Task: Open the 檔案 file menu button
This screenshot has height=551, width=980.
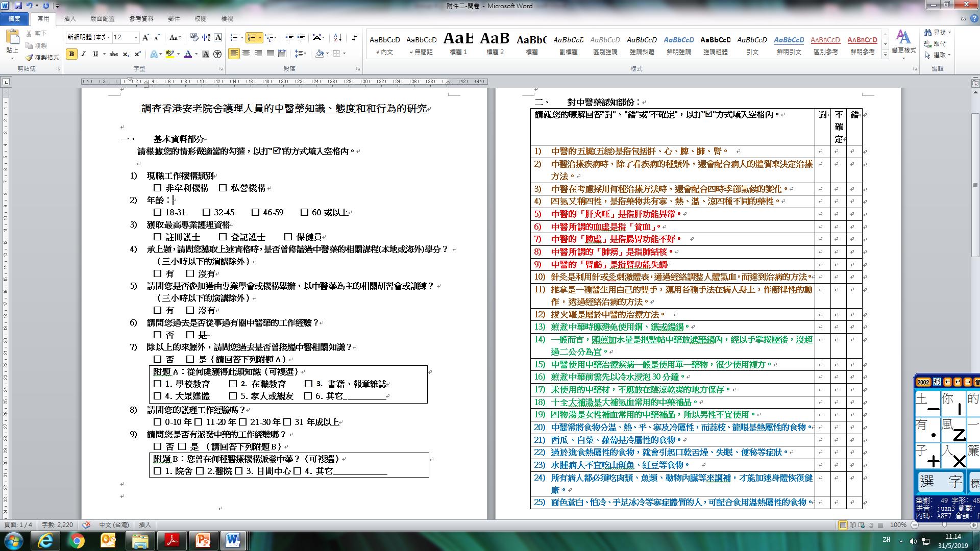Action: click(x=14, y=18)
